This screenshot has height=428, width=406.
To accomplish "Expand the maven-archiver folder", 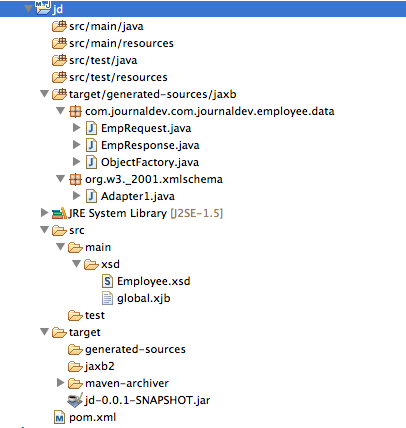I will click(x=60, y=383).
